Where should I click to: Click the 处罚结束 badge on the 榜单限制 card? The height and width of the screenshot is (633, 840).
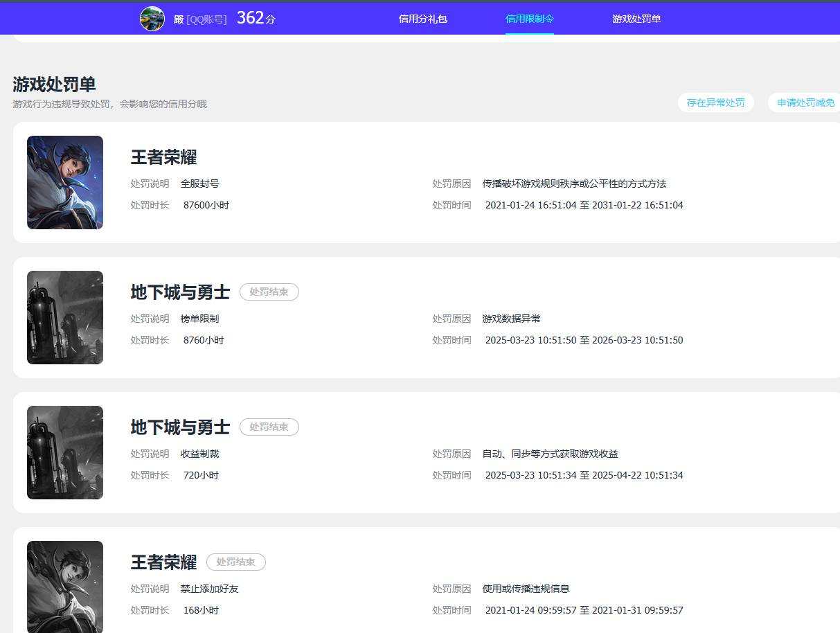269,292
